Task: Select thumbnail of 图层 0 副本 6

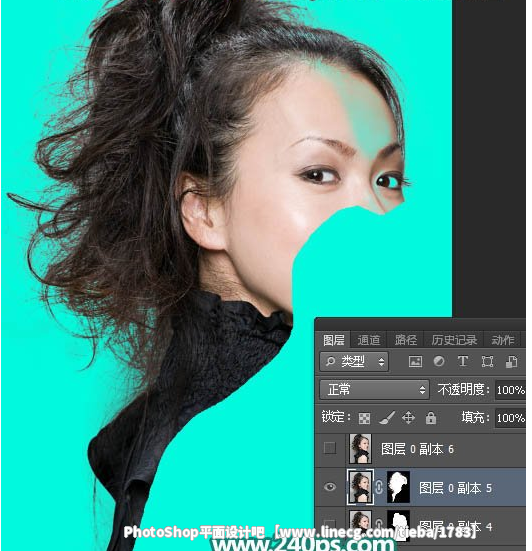Action: tap(360, 448)
